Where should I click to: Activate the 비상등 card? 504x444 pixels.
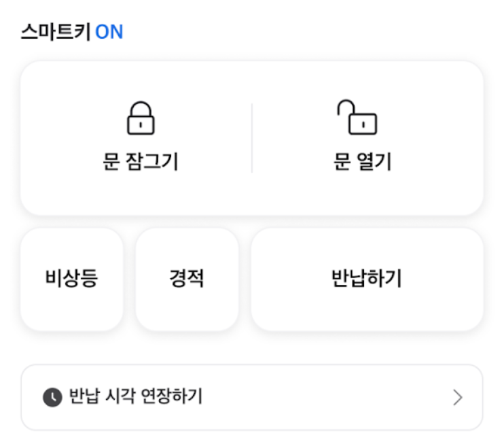point(72,279)
